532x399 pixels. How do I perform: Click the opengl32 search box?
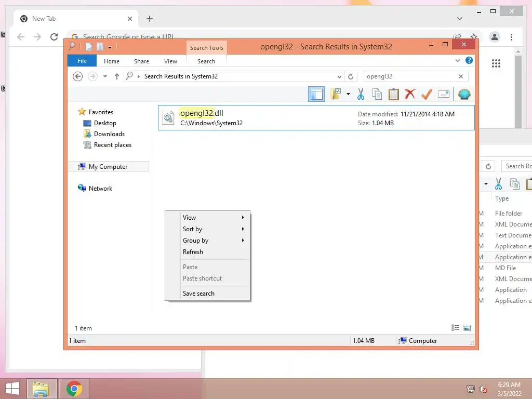[x=410, y=76]
